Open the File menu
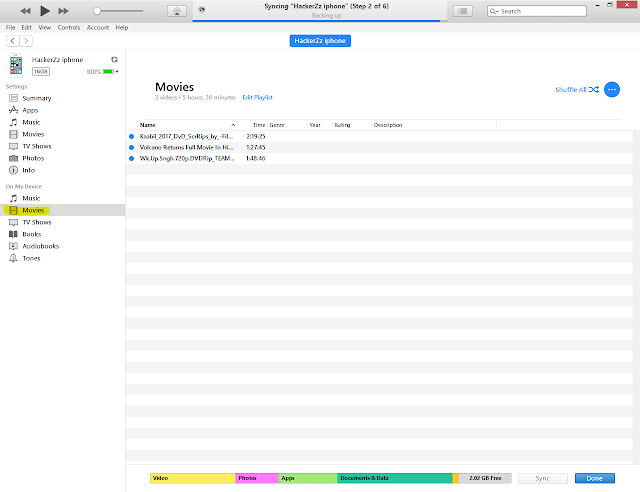 (x=10, y=27)
